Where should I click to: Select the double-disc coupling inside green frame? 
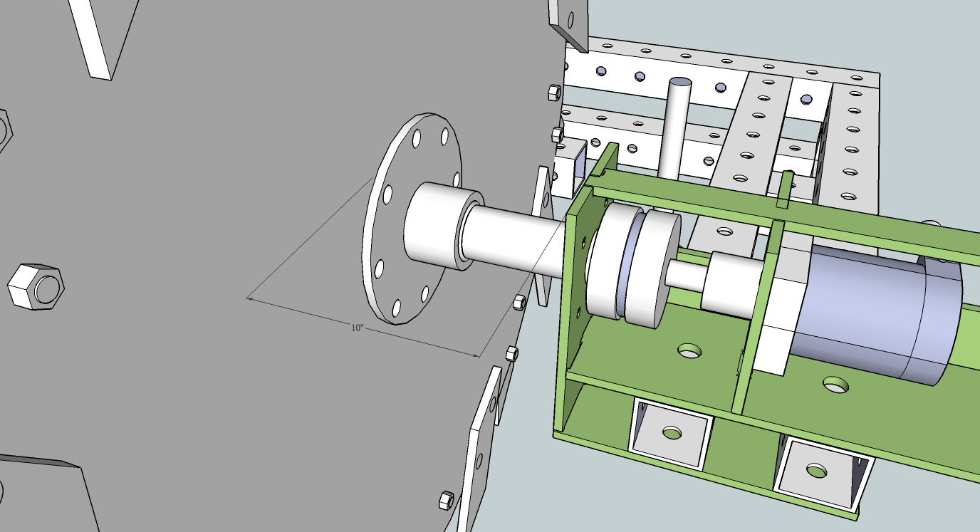pyautogui.click(x=633, y=266)
